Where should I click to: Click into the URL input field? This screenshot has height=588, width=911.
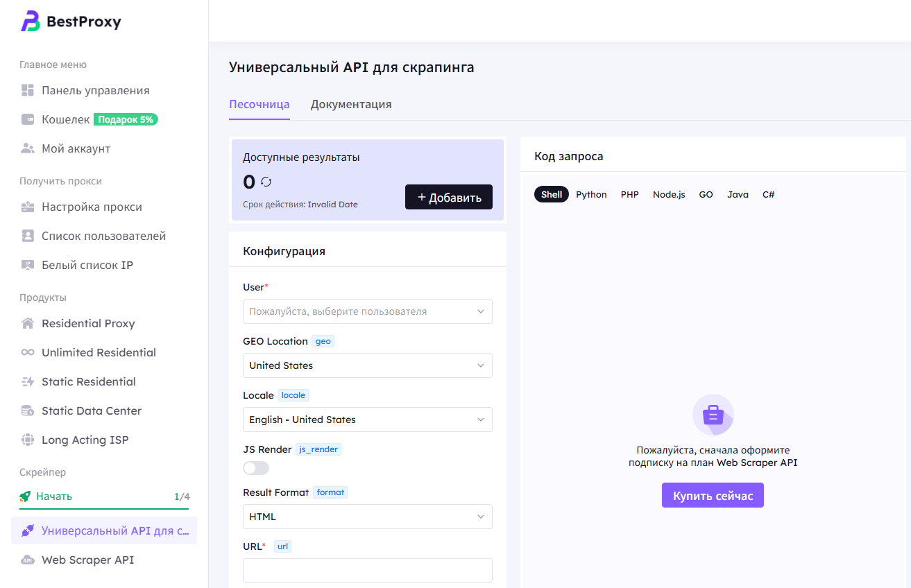point(367,571)
